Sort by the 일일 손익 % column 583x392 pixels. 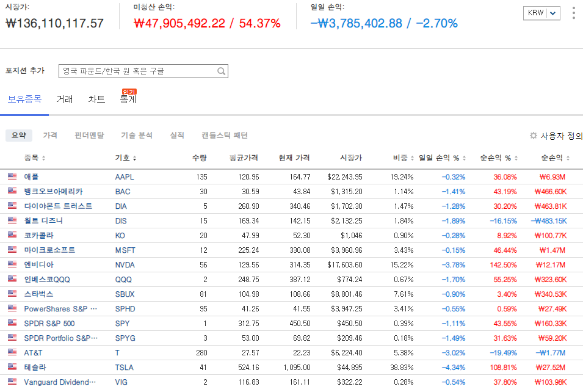point(442,158)
